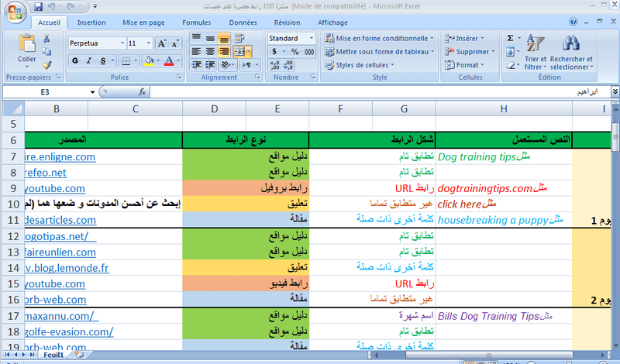Click the Cut scissors icon
Viewport: 620px width, 364px height.
[x=46, y=38]
